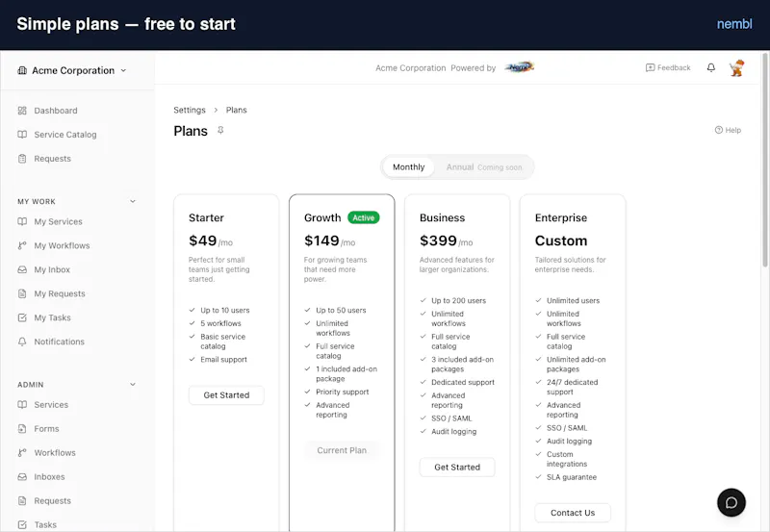Go to My Workflows
Screen dimensions: 770x532
pos(62,246)
